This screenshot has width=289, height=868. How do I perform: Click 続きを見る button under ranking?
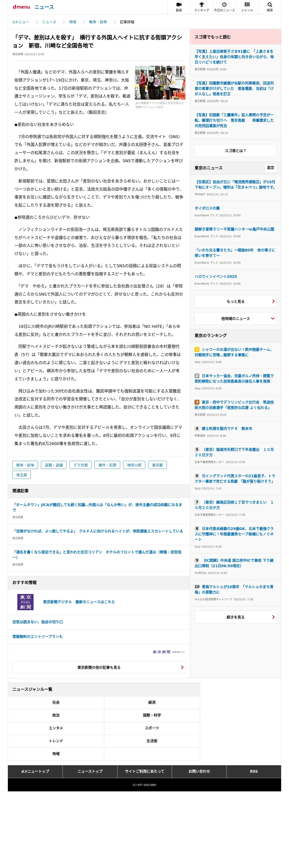click(235, 617)
